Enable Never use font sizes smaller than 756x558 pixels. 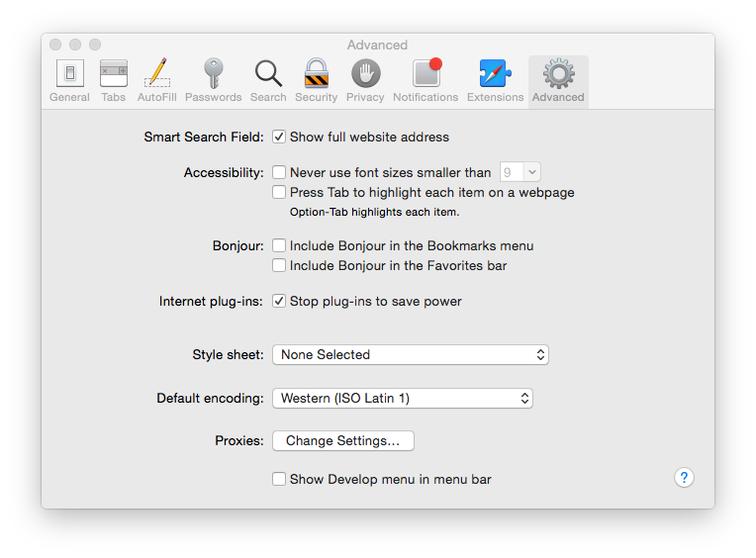coord(279,172)
